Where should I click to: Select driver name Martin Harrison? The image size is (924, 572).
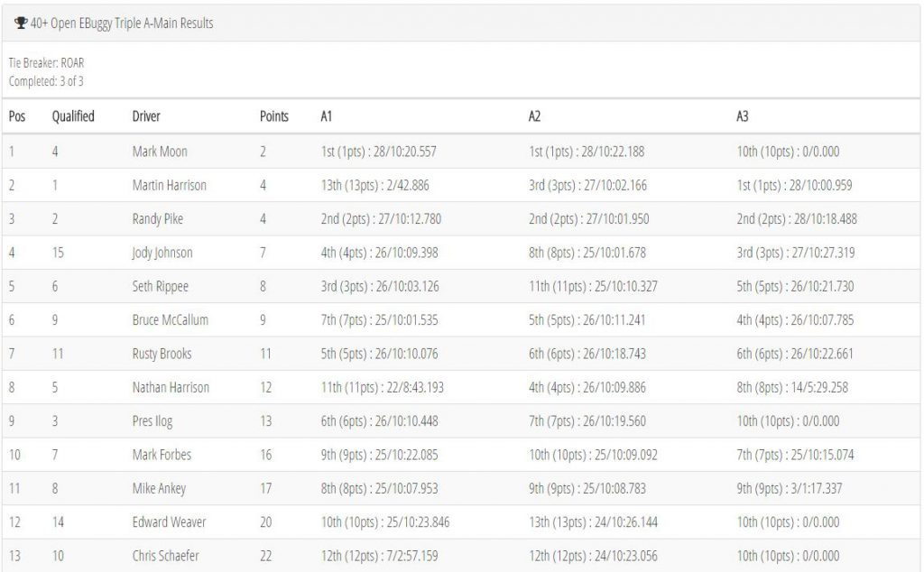pyautogui.click(x=169, y=185)
